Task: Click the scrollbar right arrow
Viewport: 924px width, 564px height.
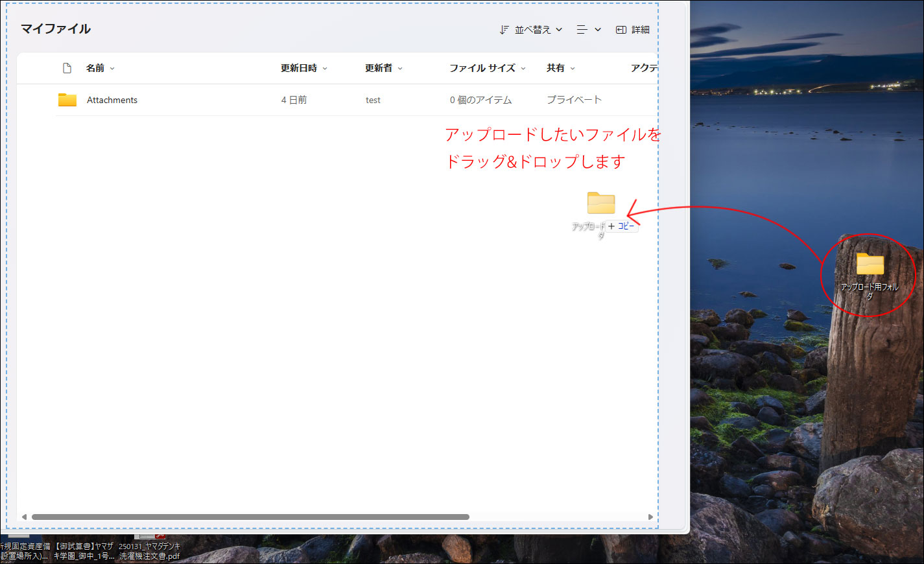Action: click(650, 517)
